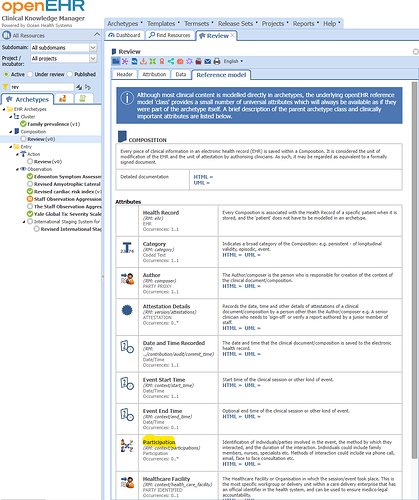Image resolution: width=419 pixels, height=500 pixels.
Task: Click the orange-red briefcase toolbar icon
Action: coord(180,61)
